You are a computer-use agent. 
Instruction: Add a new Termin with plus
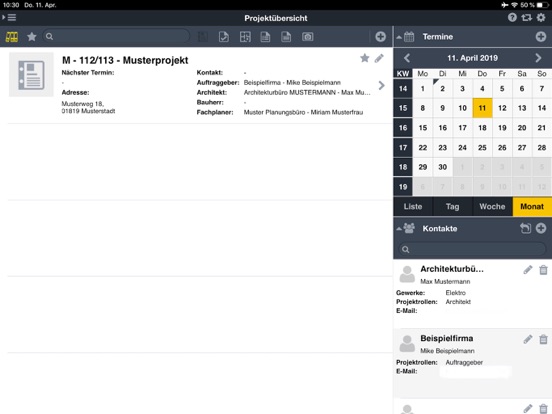coord(541,37)
